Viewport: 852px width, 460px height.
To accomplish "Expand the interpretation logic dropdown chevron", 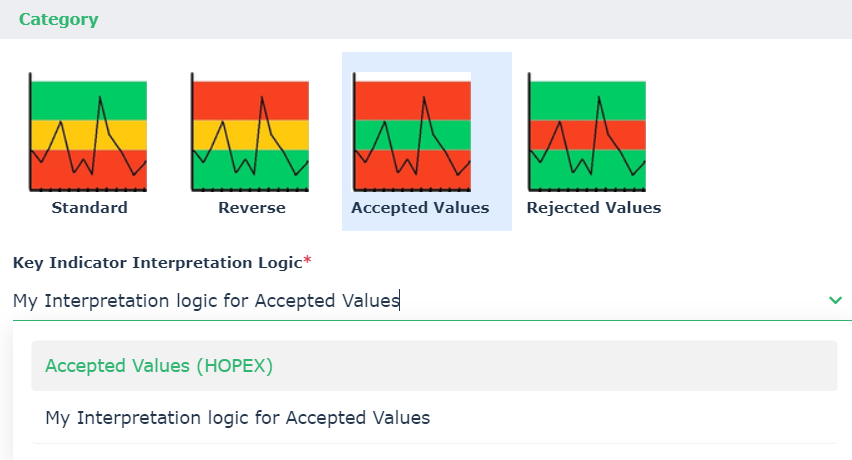I will pyautogui.click(x=835, y=300).
